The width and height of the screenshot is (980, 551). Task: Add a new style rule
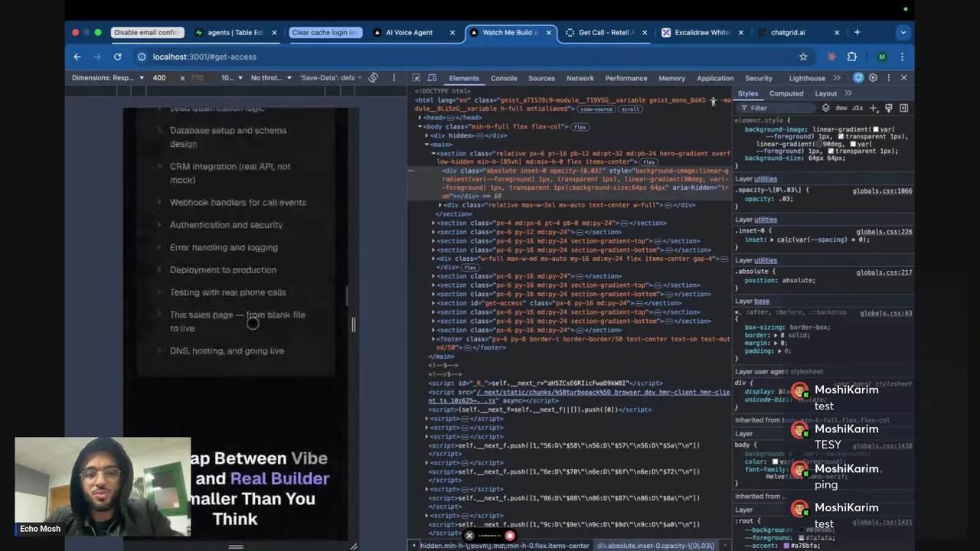coord(873,108)
